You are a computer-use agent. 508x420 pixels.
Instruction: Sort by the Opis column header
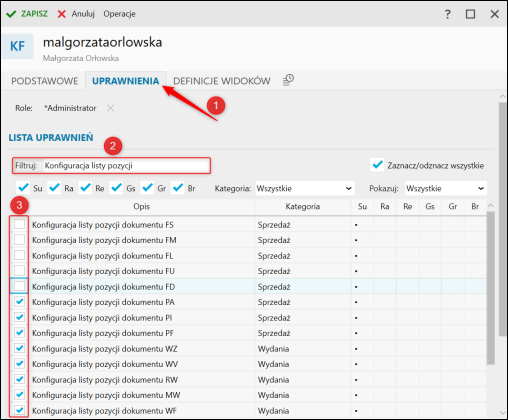click(142, 207)
